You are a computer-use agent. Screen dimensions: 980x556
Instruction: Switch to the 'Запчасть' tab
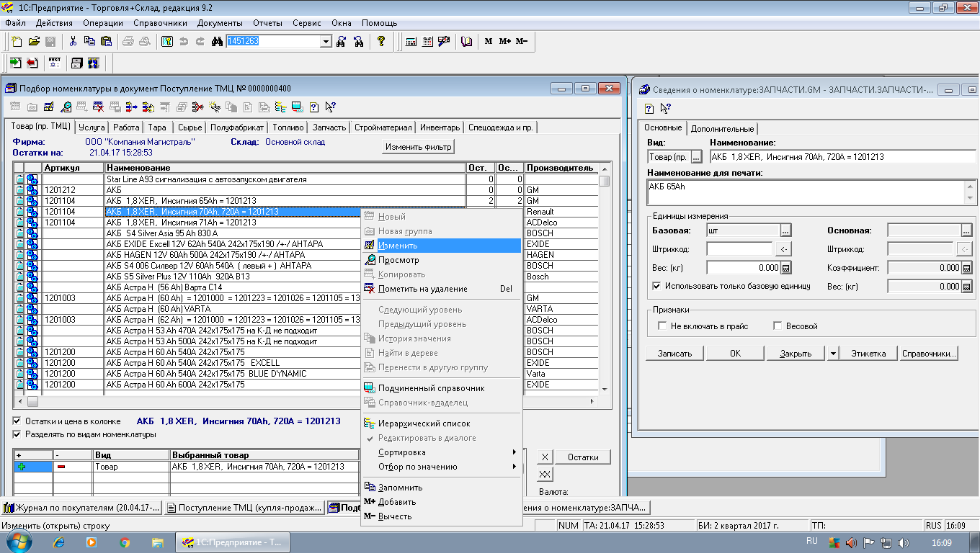(x=329, y=127)
